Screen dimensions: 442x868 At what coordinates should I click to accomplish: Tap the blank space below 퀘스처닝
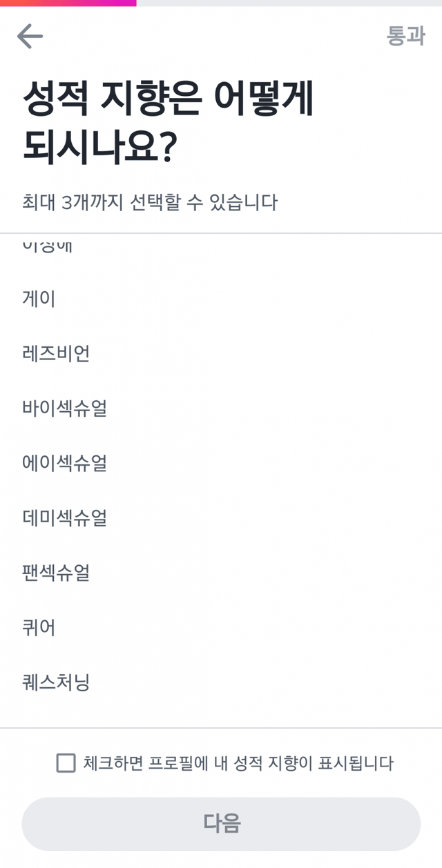click(x=221, y=713)
